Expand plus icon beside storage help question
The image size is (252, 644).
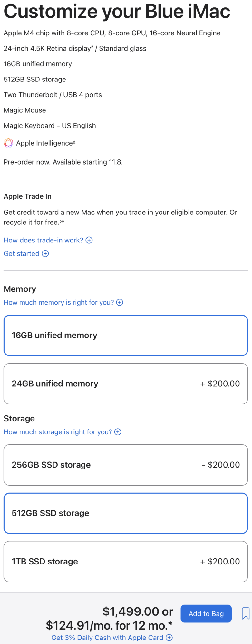tap(118, 432)
